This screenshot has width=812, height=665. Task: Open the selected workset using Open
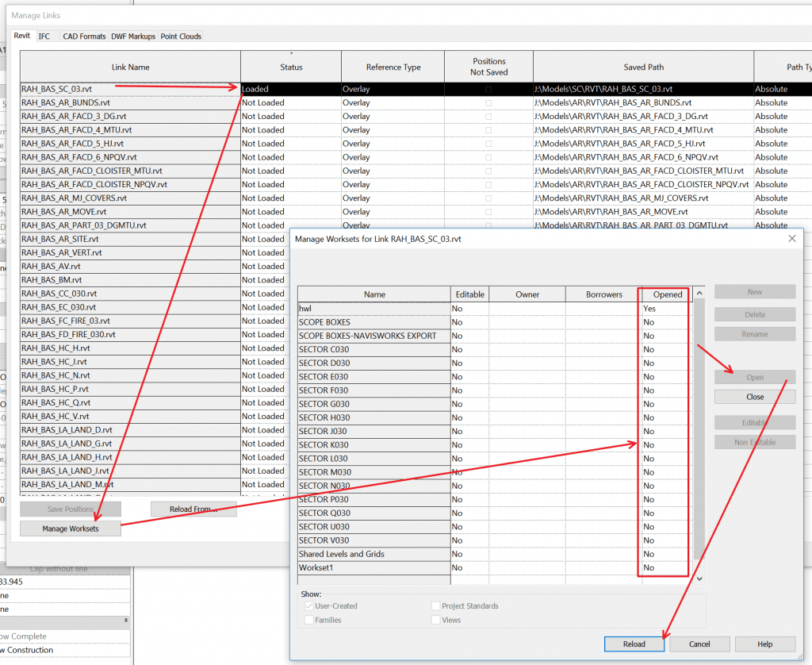[754, 378]
